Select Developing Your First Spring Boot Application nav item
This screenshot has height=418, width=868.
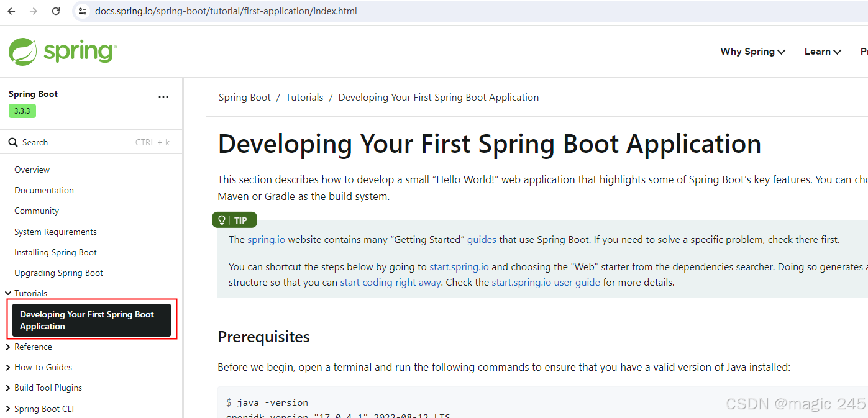click(x=91, y=320)
